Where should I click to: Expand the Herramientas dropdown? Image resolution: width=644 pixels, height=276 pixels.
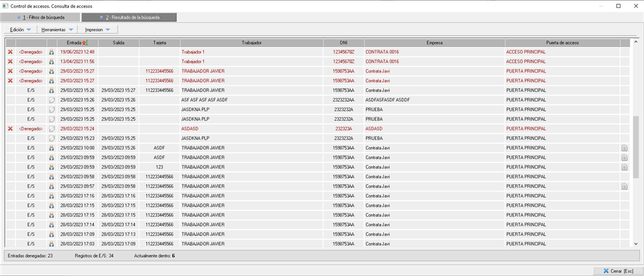57,30
